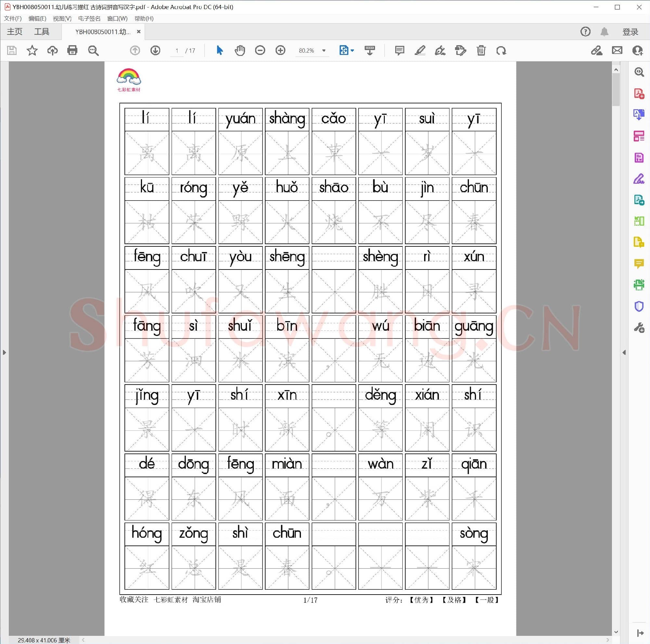Delete the current page with the trash icon
This screenshot has width=650, height=644.
(x=481, y=50)
